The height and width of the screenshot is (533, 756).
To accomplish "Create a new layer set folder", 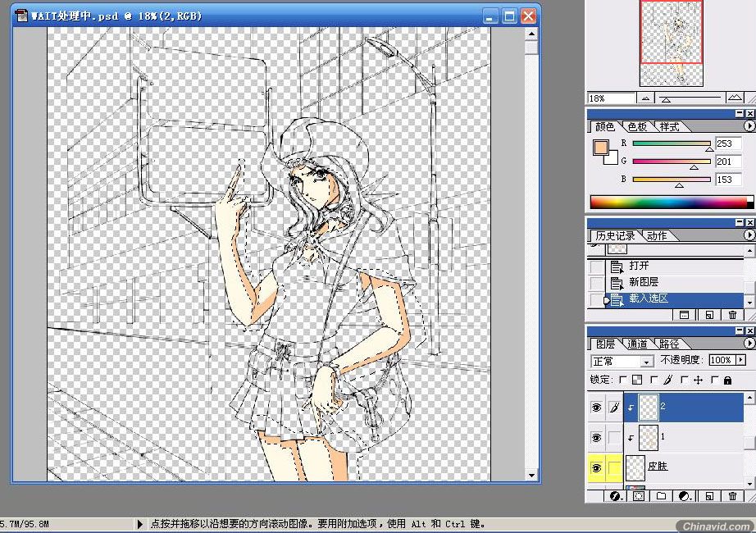I will pyautogui.click(x=661, y=496).
